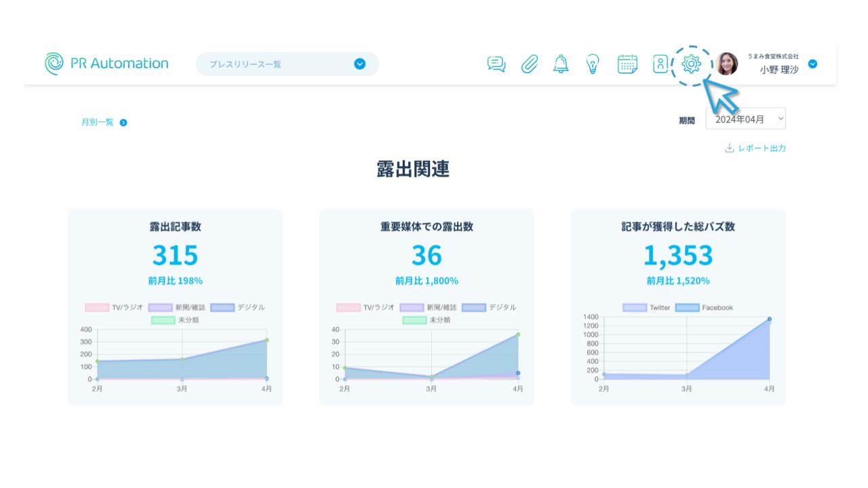This screenshot has width=868, height=488.
Task: Open the settings gear icon
Action: (x=691, y=64)
